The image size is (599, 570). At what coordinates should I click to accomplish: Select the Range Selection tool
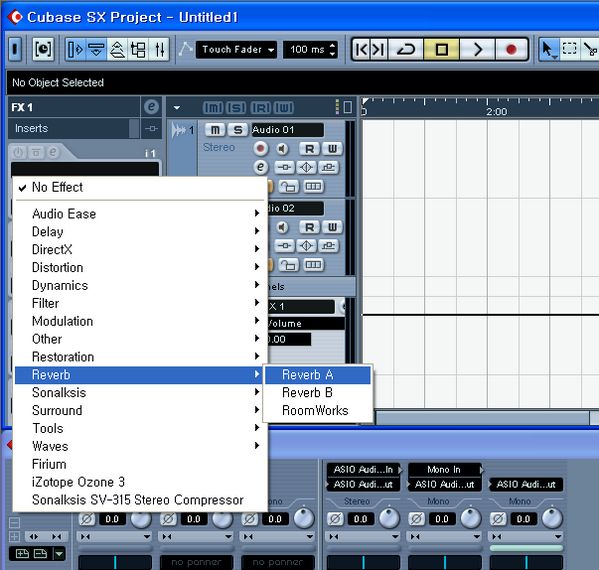(x=569, y=50)
